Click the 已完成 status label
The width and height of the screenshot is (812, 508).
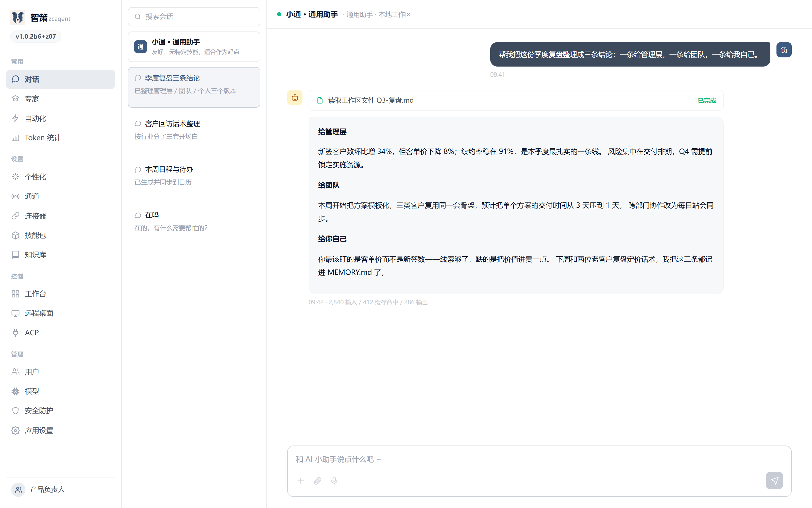pyautogui.click(x=707, y=101)
